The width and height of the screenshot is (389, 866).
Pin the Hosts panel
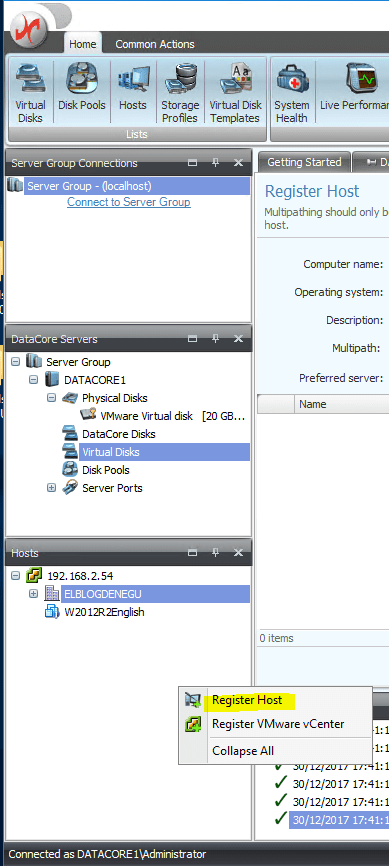[x=215, y=552]
